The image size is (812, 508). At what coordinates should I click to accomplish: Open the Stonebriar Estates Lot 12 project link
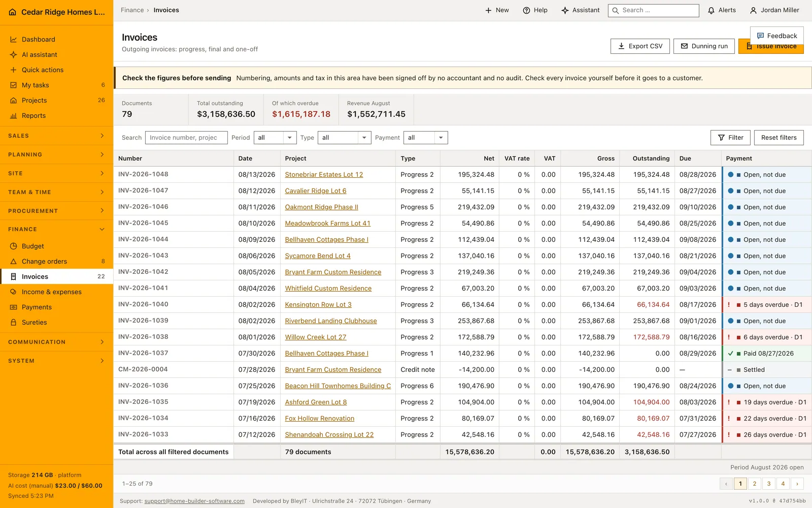(x=324, y=175)
